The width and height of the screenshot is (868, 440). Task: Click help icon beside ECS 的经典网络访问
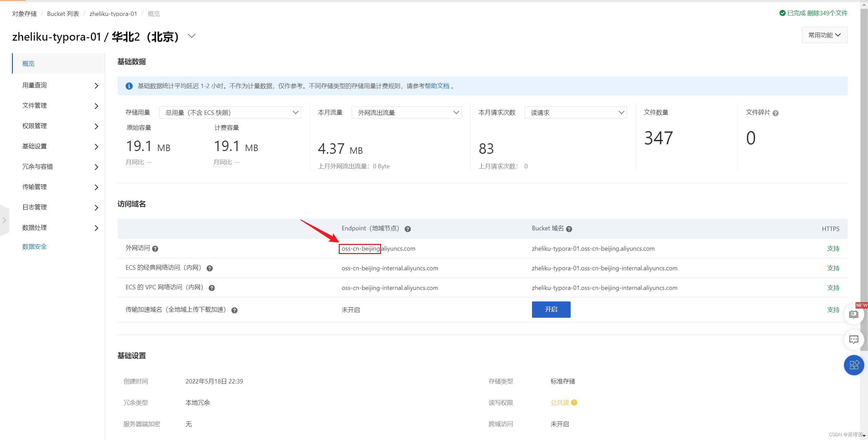210,268
